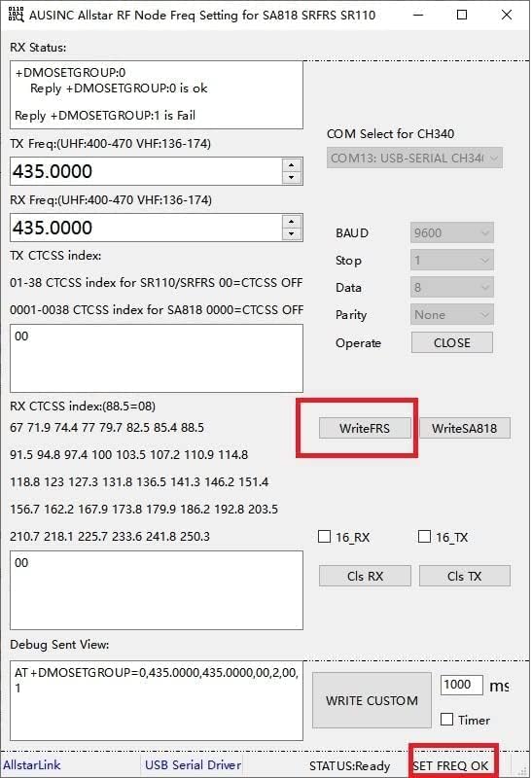Decrease TX Freq with down spinner arrow

click(292, 178)
